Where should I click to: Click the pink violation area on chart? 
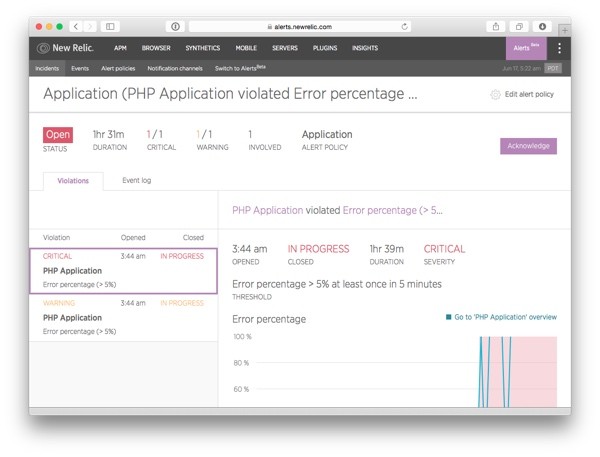tap(534, 371)
